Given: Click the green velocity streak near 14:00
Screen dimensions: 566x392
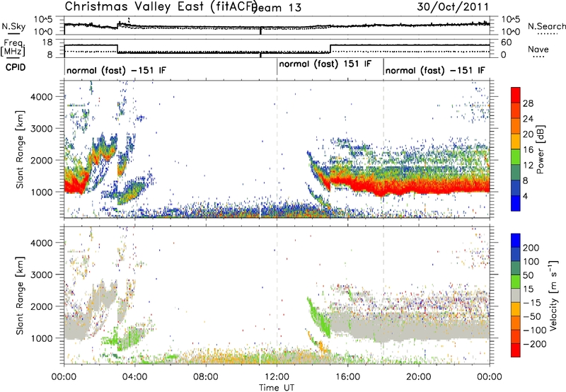Looking at the screenshot, I should pos(320,318).
